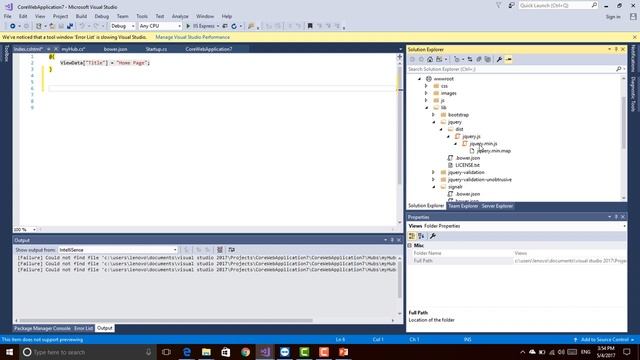
Task: Click the Solution Explorer search magnifier icon
Action: [x=619, y=69]
